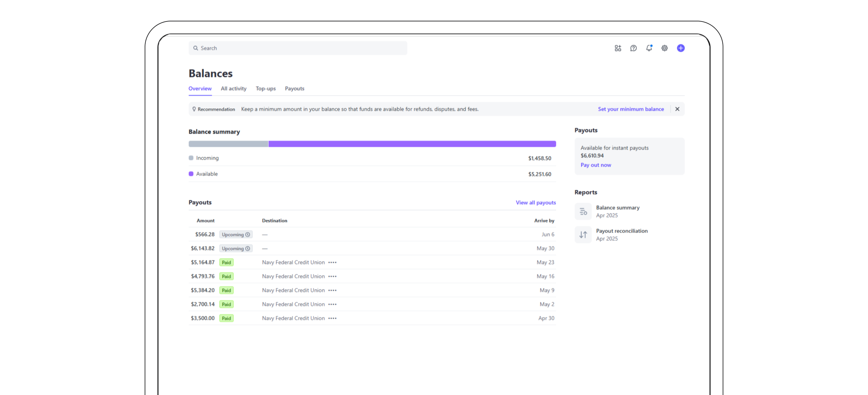Click Paid badge on $2,700.14 payout
Viewport: 868px width, 395px height.
227,304
